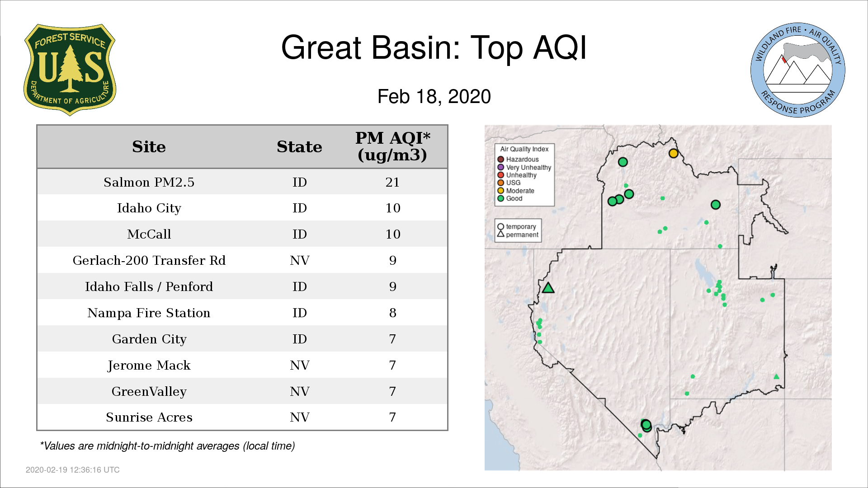Click the large green triangle permanent monitor marker
Image resolution: width=868 pixels, height=488 pixels.
click(x=548, y=287)
